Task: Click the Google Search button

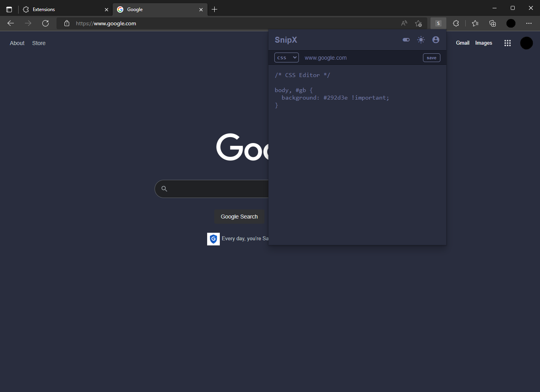Action: pos(239,217)
